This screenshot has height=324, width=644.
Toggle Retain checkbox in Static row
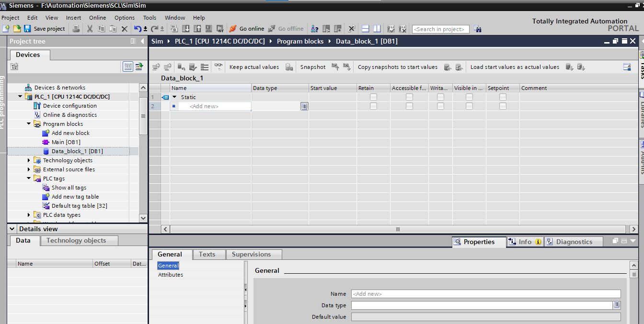[x=373, y=97]
